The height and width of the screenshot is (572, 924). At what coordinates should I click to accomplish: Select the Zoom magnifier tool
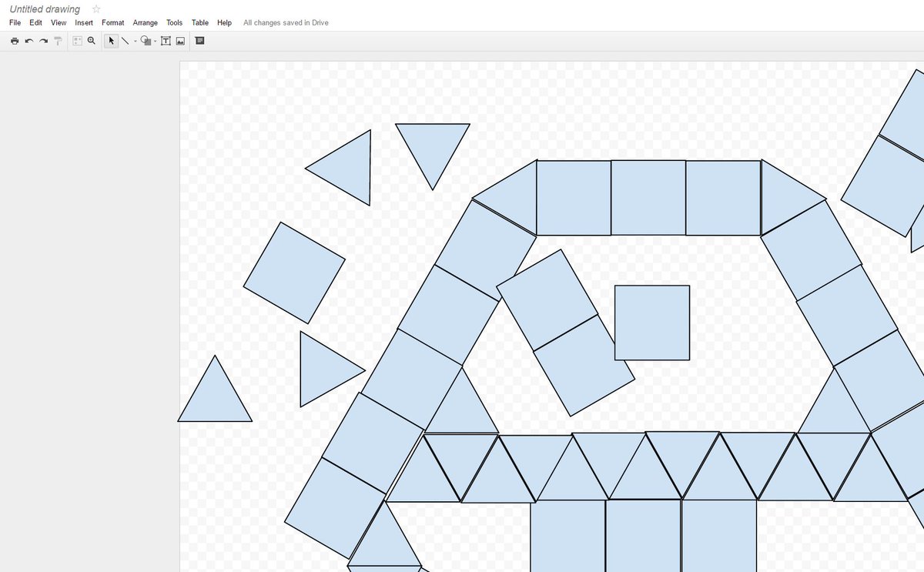point(91,41)
